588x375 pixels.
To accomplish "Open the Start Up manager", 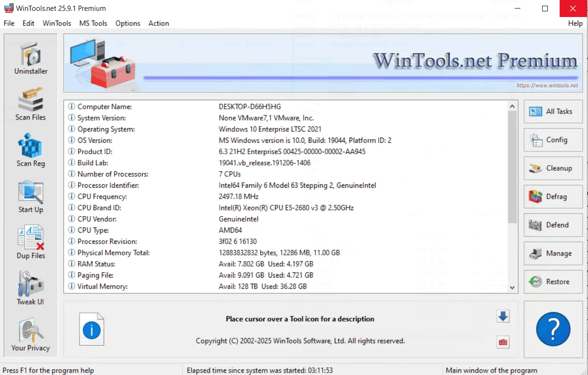I will [31, 197].
